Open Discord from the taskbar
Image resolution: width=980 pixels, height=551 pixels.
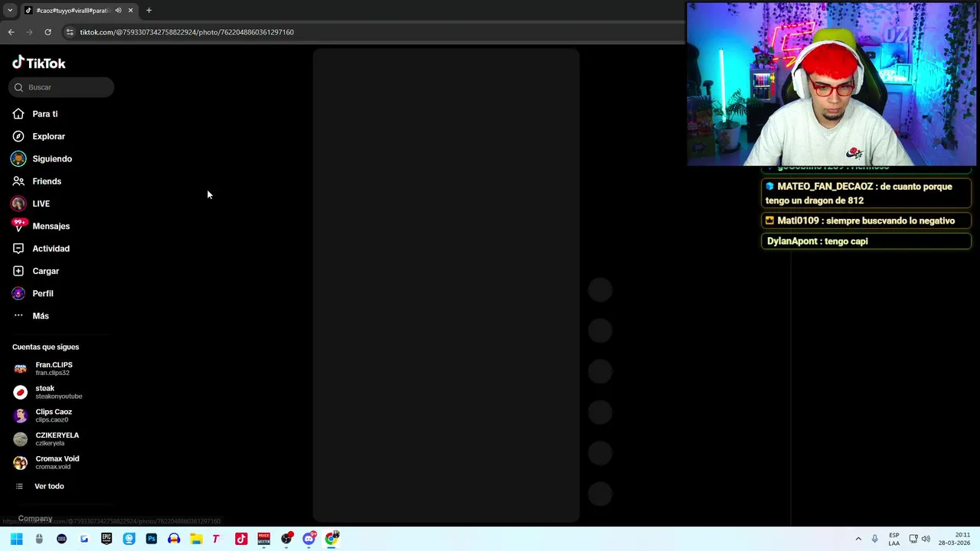coord(309,539)
